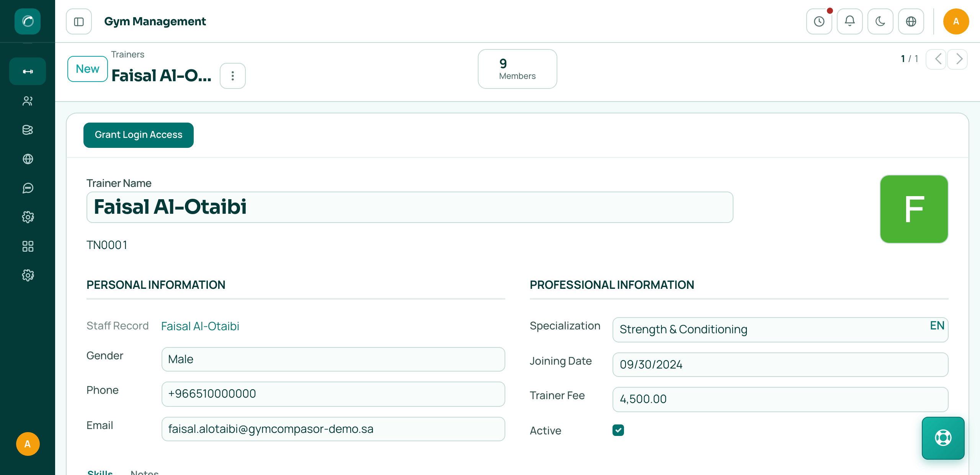Viewport: 980px width, 475px height.
Task: Click the Trainer Fee field
Action: point(780,399)
